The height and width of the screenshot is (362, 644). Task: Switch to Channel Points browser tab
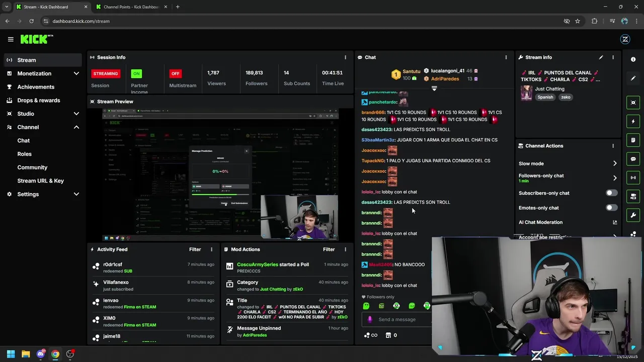tap(131, 7)
